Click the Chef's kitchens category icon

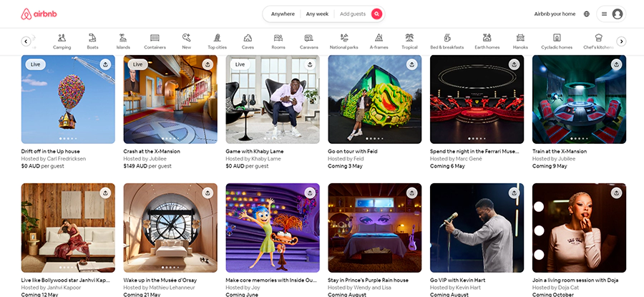click(598, 38)
